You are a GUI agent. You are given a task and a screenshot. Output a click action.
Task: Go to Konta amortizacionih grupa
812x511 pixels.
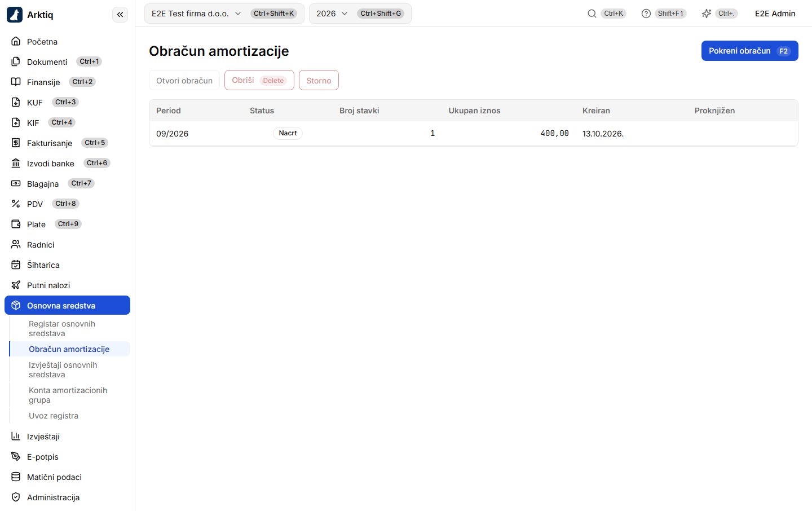69,395
